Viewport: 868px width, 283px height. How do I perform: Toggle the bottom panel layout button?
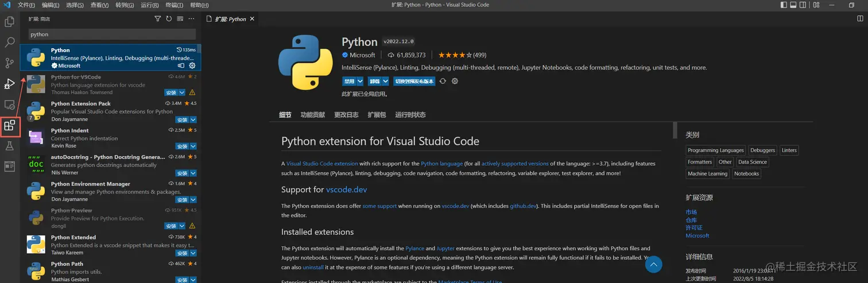coord(793,5)
